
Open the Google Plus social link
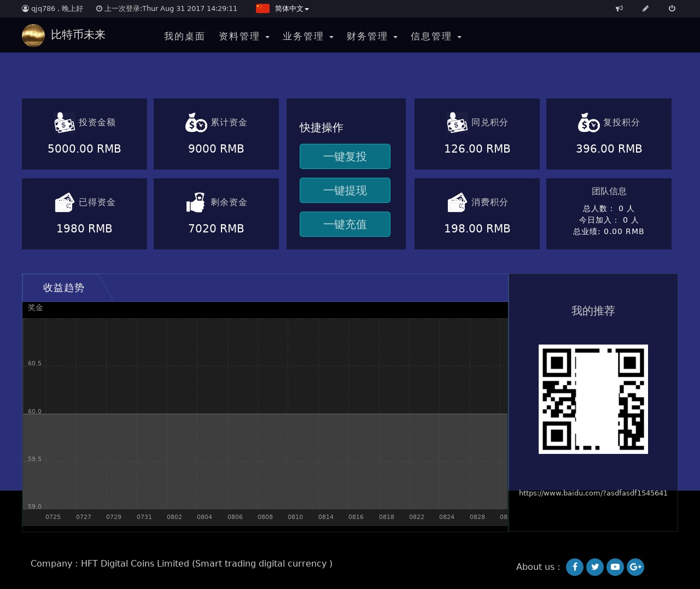(x=635, y=567)
